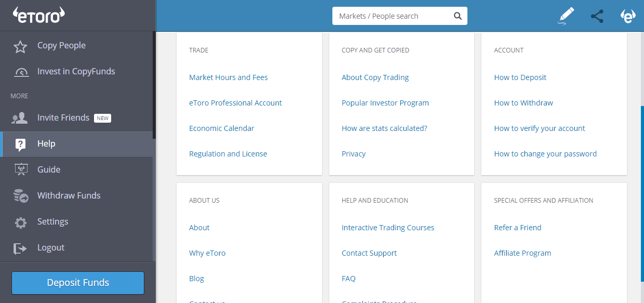Open the Affiliate Program link

pos(522,253)
